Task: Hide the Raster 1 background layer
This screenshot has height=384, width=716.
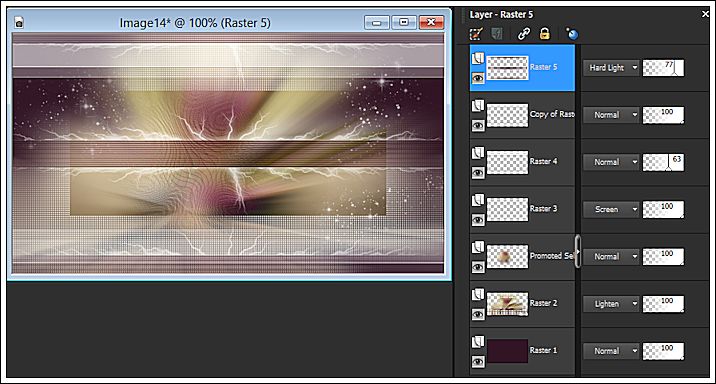Action: click(478, 362)
